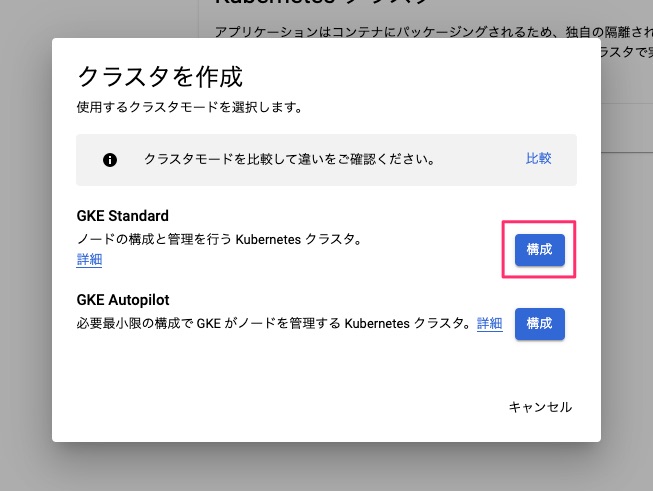
Task: Click the クラスタを作成 dialog title
Action: [160, 77]
